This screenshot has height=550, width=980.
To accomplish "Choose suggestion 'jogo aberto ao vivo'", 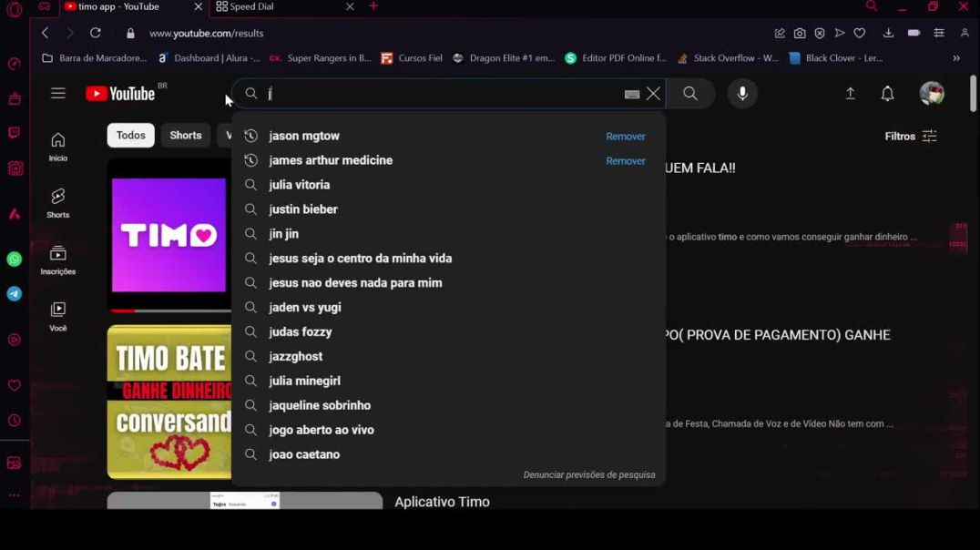I will click(447, 430).
